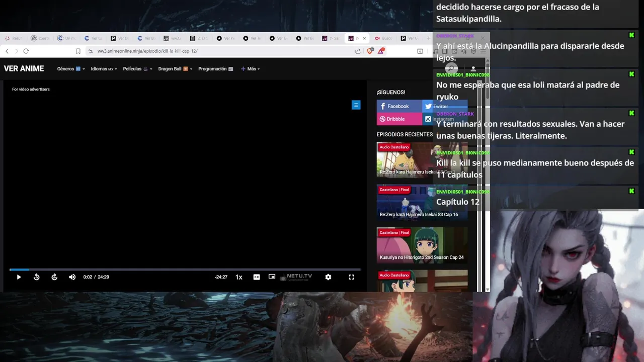Open video player settings gear
The height and width of the screenshot is (362, 644).
point(328,277)
